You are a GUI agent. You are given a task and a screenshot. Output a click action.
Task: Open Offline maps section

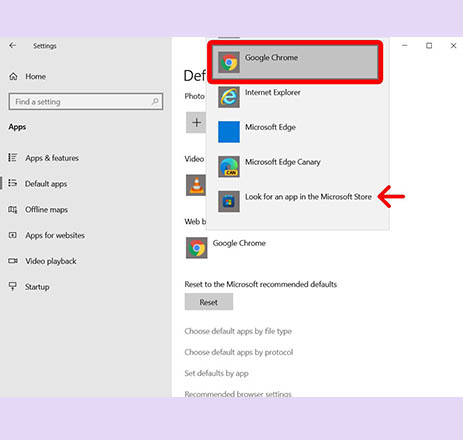(x=46, y=209)
